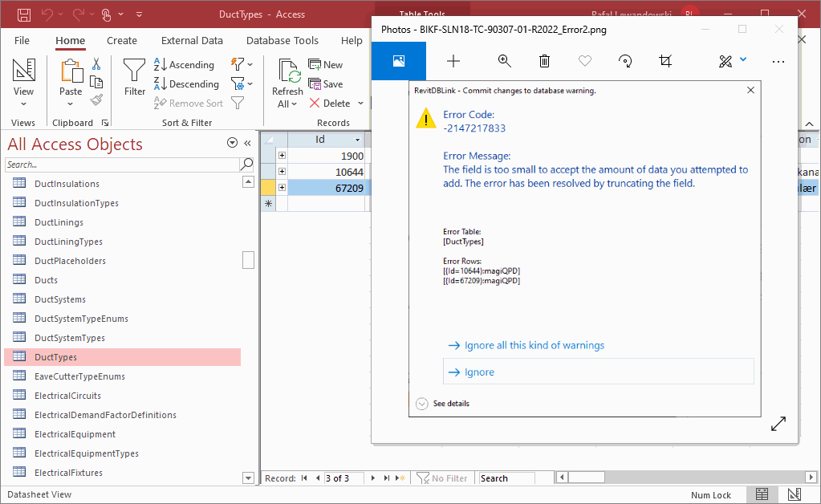The image size is (821, 504).
Task: Click Photos Delete trash icon
Action: 545,61
